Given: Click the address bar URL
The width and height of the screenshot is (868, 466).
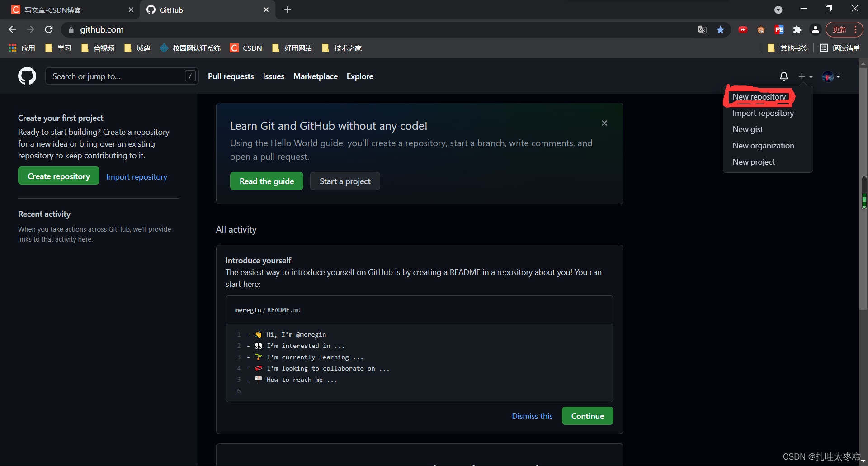Looking at the screenshot, I should pyautogui.click(x=102, y=29).
